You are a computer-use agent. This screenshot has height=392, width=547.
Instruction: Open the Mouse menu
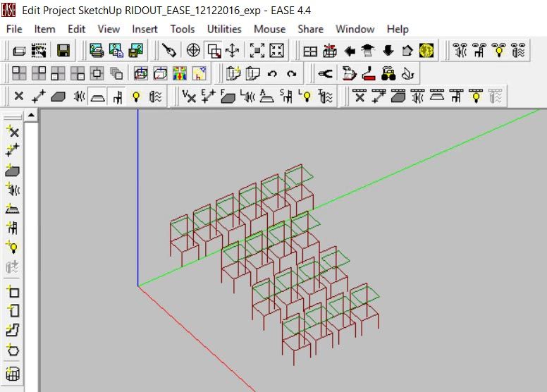pos(270,29)
